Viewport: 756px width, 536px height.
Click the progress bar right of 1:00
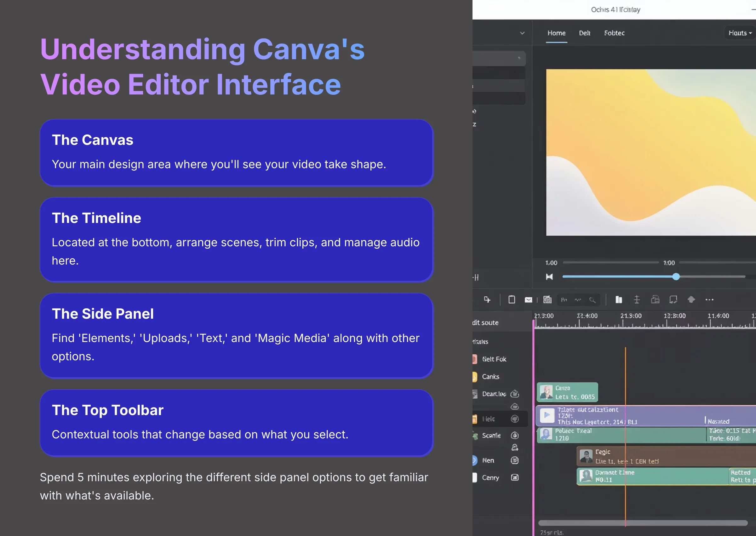(717, 262)
